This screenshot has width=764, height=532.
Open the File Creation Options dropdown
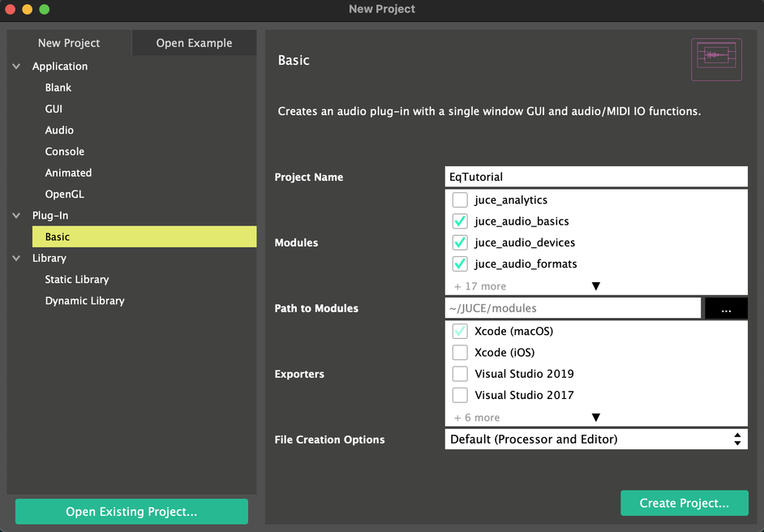click(x=596, y=439)
